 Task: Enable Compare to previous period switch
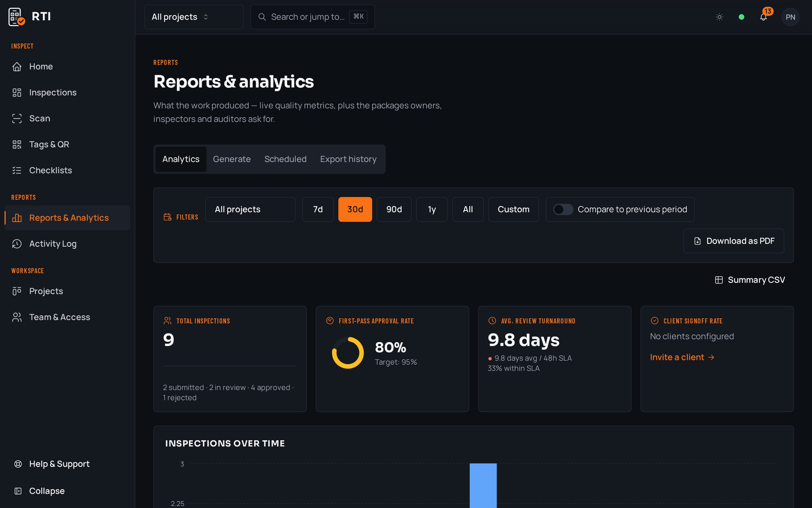coord(563,209)
